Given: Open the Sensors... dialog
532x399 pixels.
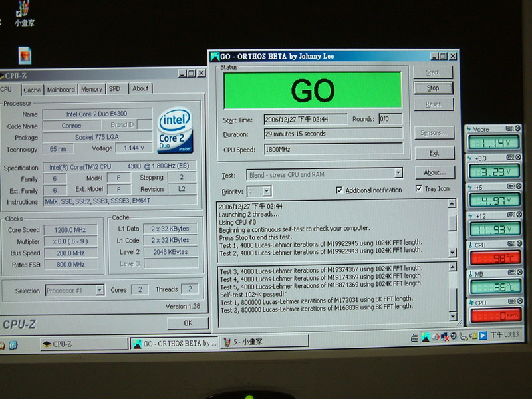Looking at the screenshot, I should (x=434, y=133).
